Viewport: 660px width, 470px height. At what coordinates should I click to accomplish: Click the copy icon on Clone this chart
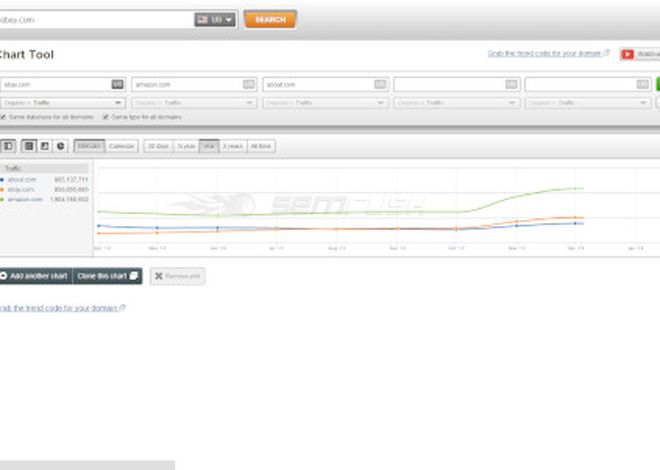[x=134, y=276]
